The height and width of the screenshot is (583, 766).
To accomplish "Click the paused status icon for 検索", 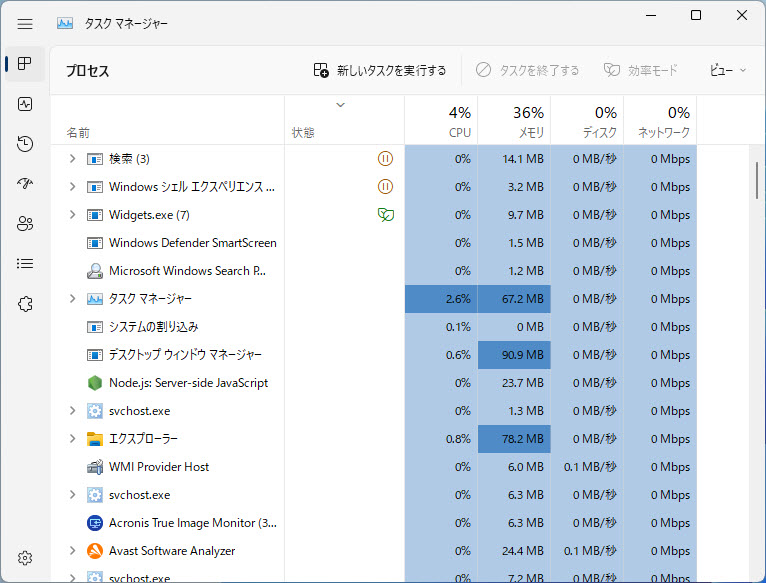I will click(x=385, y=158).
